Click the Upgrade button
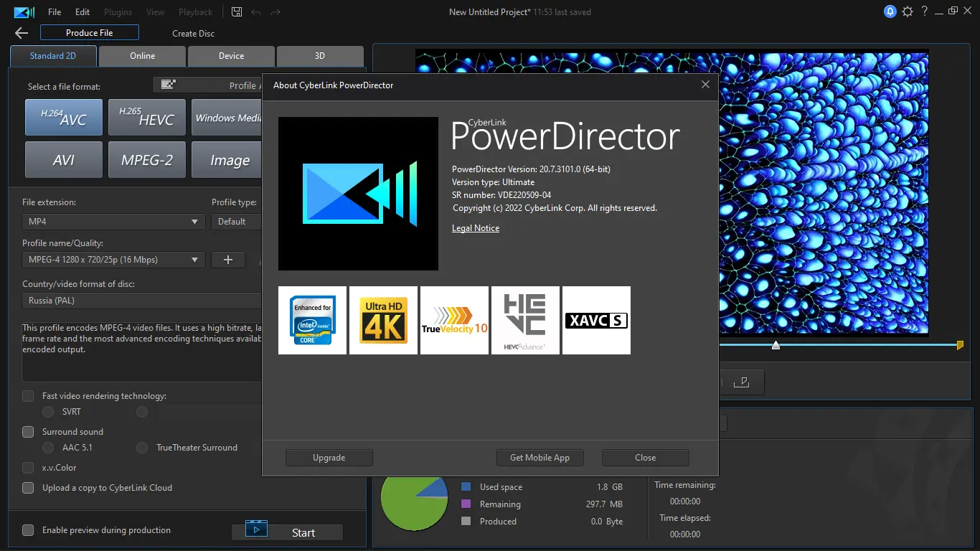Image resolution: width=980 pixels, height=551 pixels. [329, 458]
